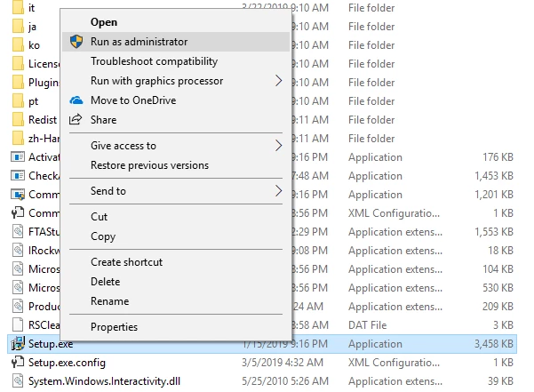Expand the Give access to submenu arrow
The width and height of the screenshot is (534, 392).
click(x=279, y=146)
